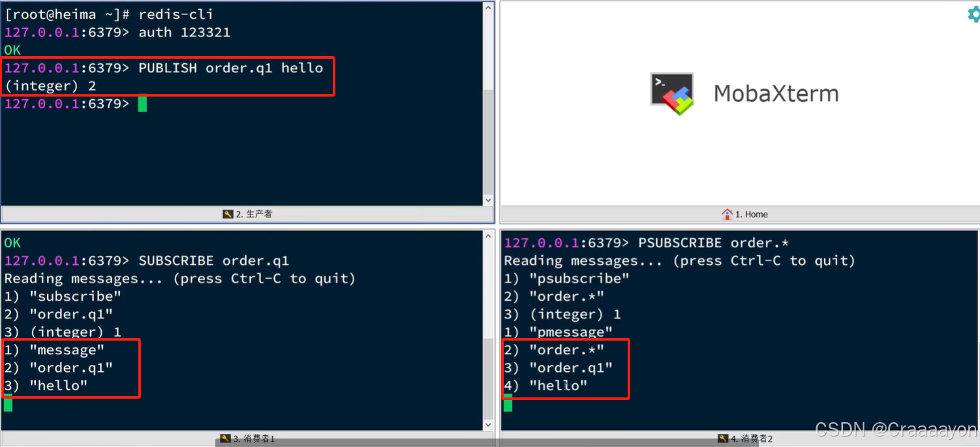The image size is (980, 447).
Task: Click the terminal icon on 消费者2 tab
Action: (x=723, y=439)
